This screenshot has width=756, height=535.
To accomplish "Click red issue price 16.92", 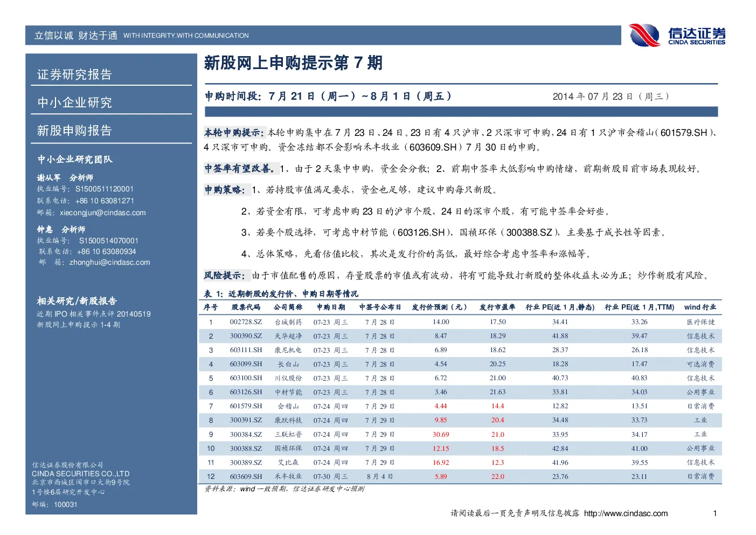I will point(441,462).
